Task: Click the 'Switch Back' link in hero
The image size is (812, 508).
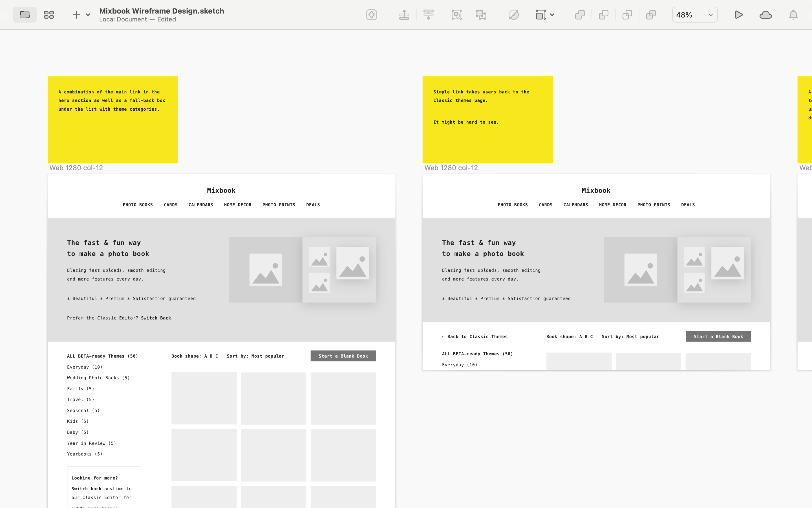Action: [x=156, y=318]
